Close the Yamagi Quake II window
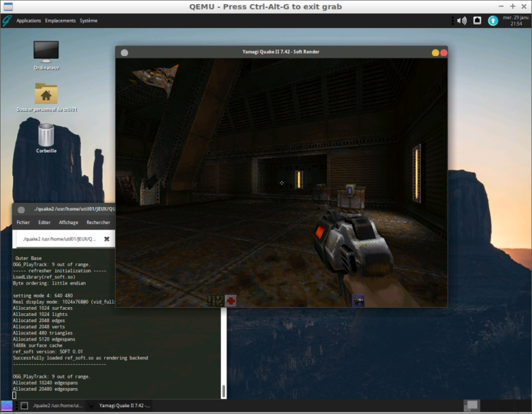 pyautogui.click(x=444, y=52)
